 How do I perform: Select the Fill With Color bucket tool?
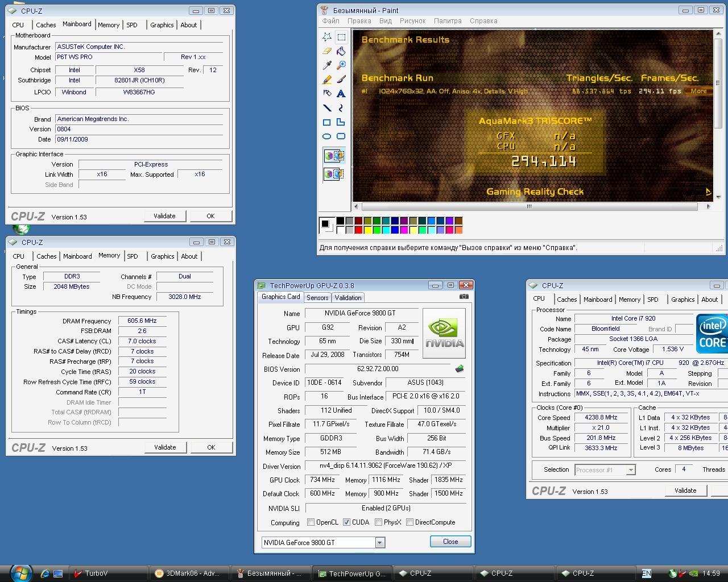tap(341, 51)
